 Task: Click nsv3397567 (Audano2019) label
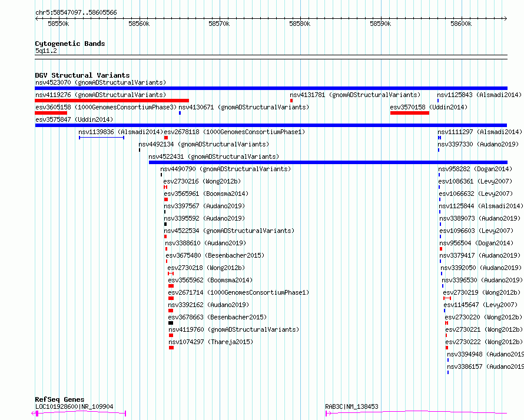pos(204,206)
